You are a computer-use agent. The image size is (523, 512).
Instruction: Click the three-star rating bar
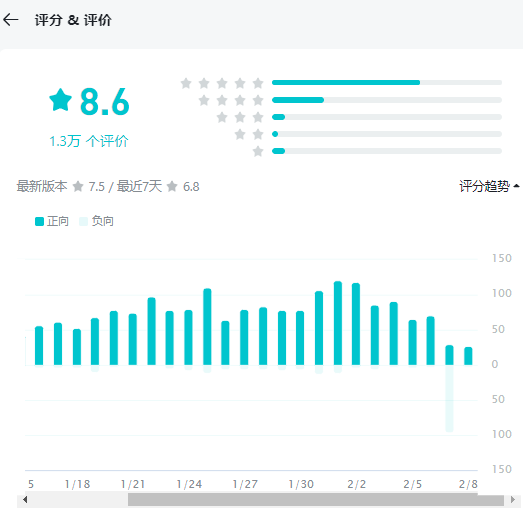pyautogui.click(x=387, y=117)
